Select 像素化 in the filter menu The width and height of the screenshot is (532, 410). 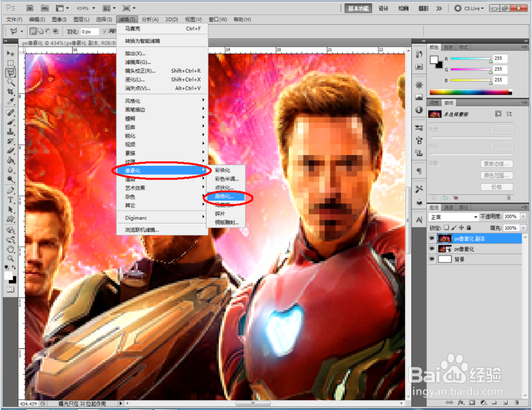coord(162,170)
